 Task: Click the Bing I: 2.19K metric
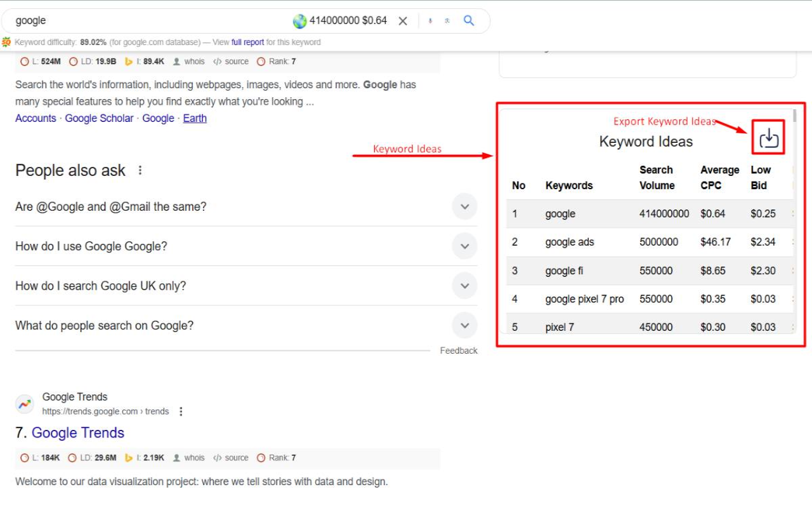pos(145,458)
